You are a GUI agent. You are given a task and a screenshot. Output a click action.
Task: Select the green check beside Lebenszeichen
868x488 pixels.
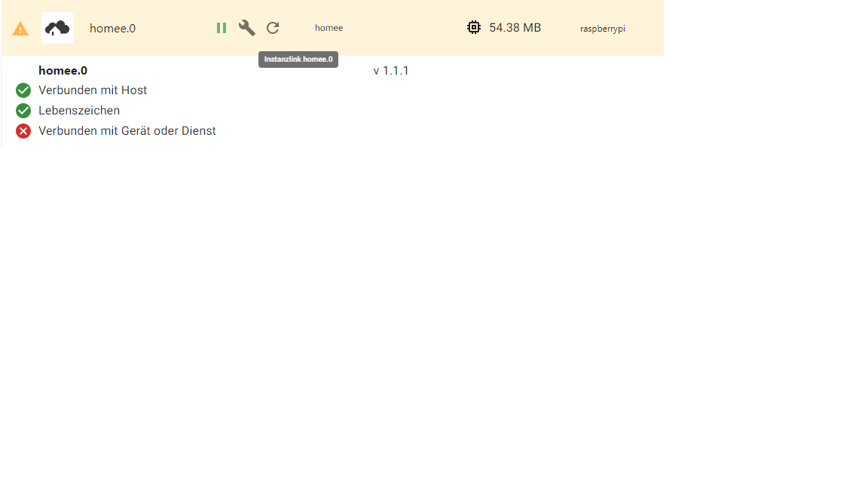coord(23,111)
